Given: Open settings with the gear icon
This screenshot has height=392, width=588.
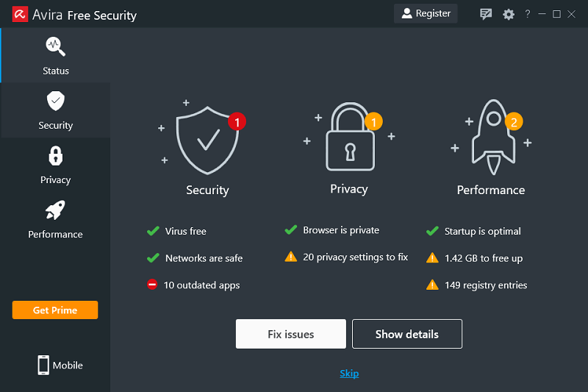Looking at the screenshot, I should click(x=509, y=14).
